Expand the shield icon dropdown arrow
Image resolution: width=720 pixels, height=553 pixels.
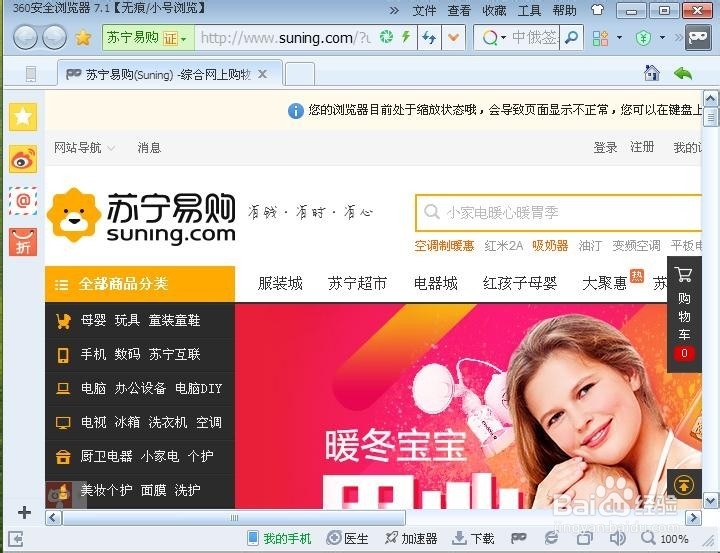[662, 37]
